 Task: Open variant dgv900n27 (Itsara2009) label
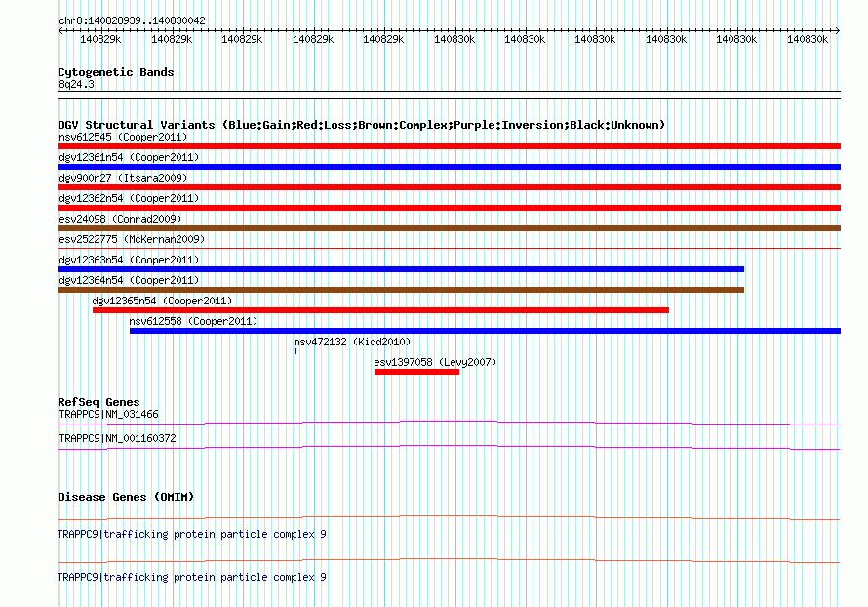click(x=123, y=178)
